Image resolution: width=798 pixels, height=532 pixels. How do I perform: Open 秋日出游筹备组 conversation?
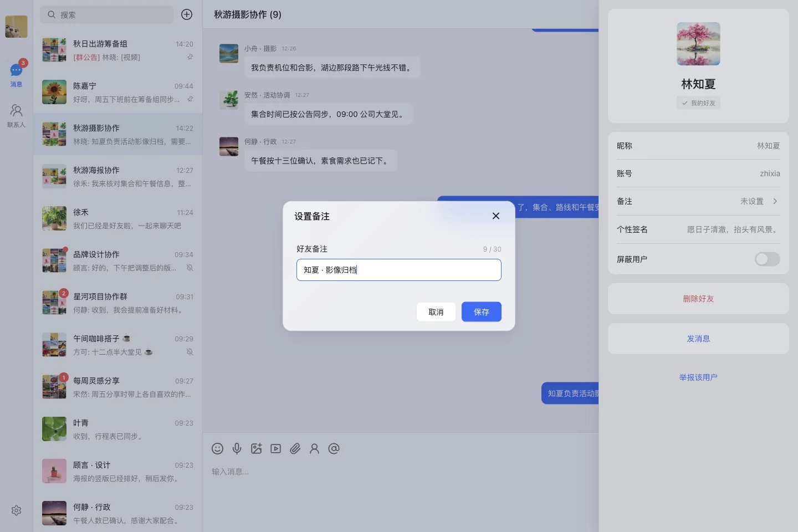(117, 50)
